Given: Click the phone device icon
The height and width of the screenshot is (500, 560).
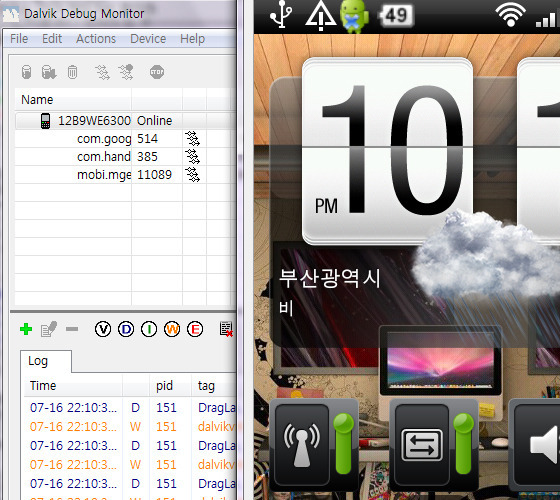Looking at the screenshot, I should tap(45, 121).
